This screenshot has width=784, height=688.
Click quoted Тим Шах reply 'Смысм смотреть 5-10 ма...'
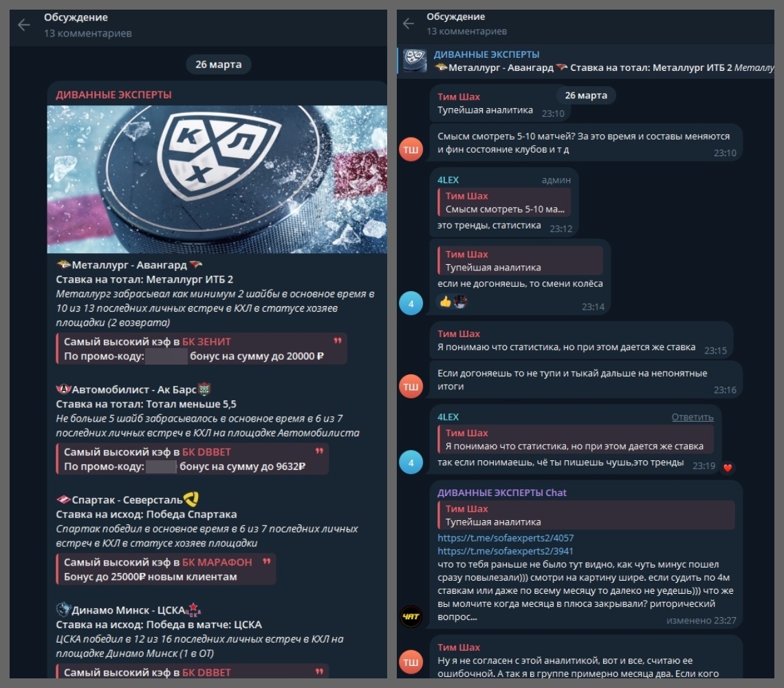point(505,202)
